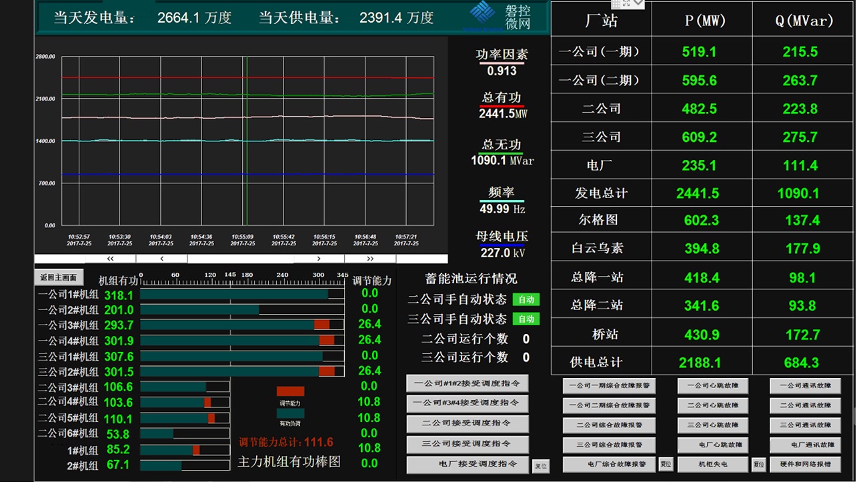Toggle 三公司手自动状态 自动 indicator
This screenshot has width=859, height=504.
526,319
